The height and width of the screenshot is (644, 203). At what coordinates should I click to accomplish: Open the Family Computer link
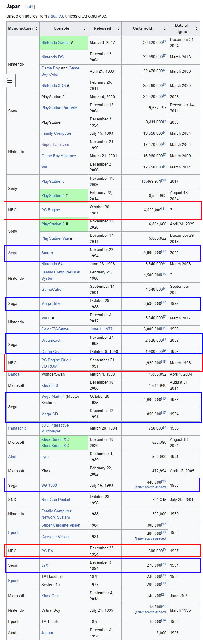56,133
